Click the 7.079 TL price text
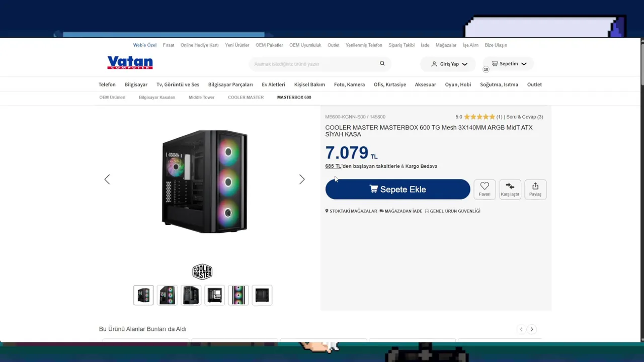This screenshot has width=644, height=362. (351, 153)
